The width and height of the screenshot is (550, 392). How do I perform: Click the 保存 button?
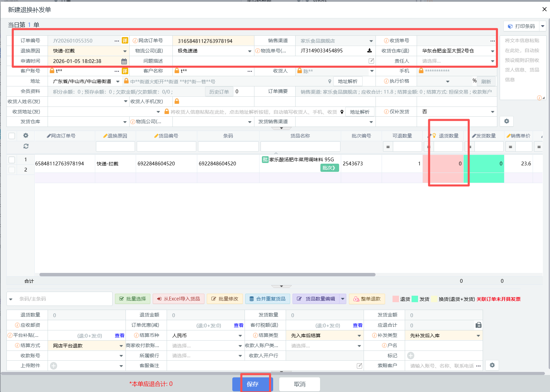[x=252, y=384]
